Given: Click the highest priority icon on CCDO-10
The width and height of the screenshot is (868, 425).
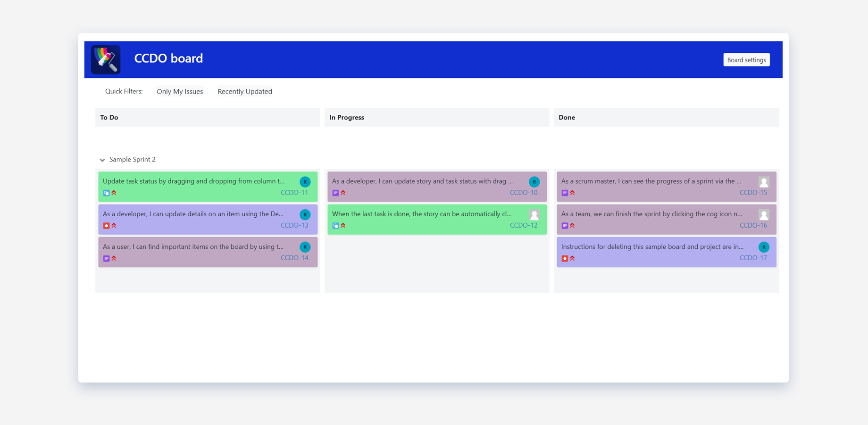Looking at the screenshot, I should coord(343,193).
